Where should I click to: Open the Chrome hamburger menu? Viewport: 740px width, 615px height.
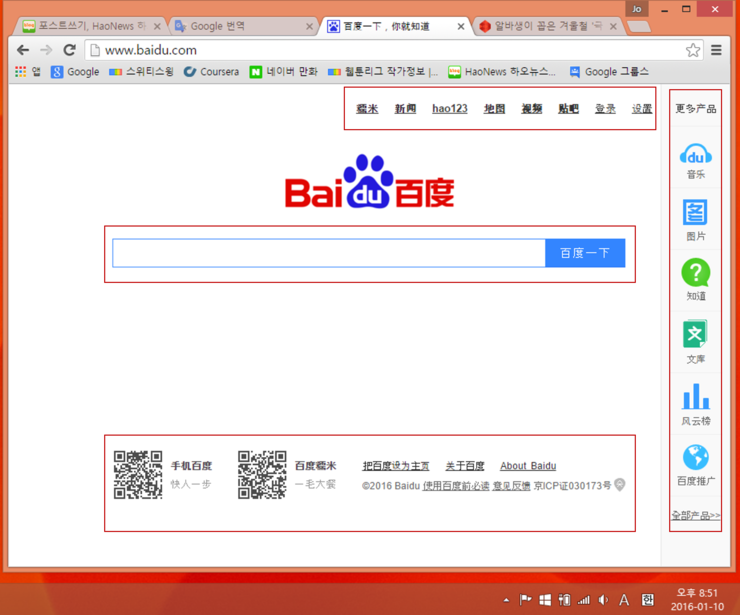pyautogui.click(x=716, y=50)
